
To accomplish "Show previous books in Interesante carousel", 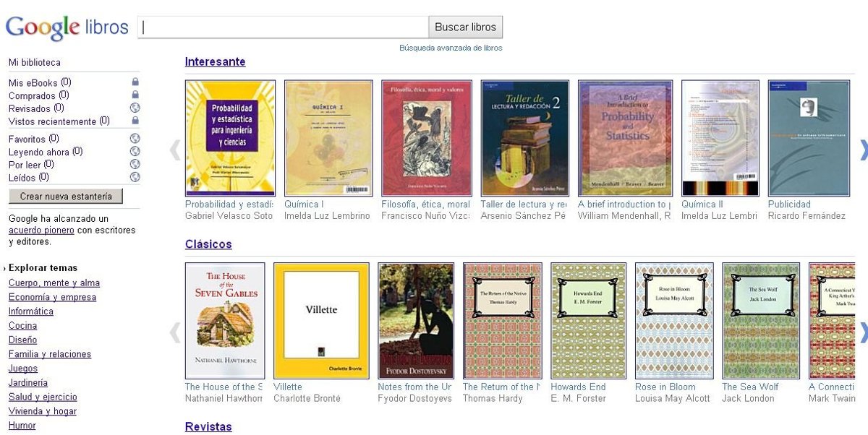I will point(174,150).
